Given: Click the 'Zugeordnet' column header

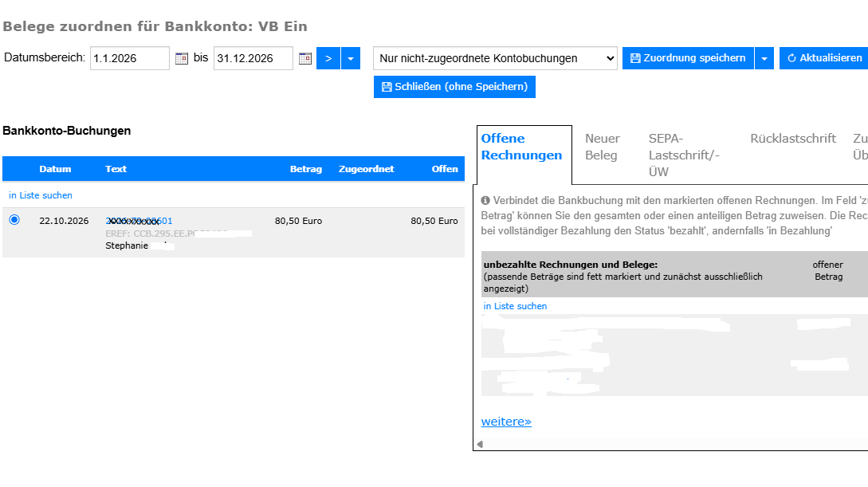Looking at the screenshot, I should pyautogui.click(x=367, y=169).
